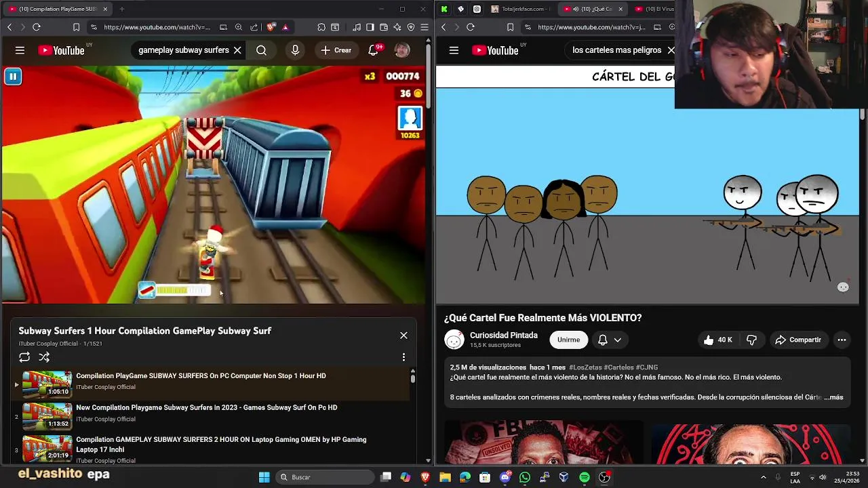Toggle shuffle playlist option
The width and height of the screenshot is (868, 488).
coord(44,357)
